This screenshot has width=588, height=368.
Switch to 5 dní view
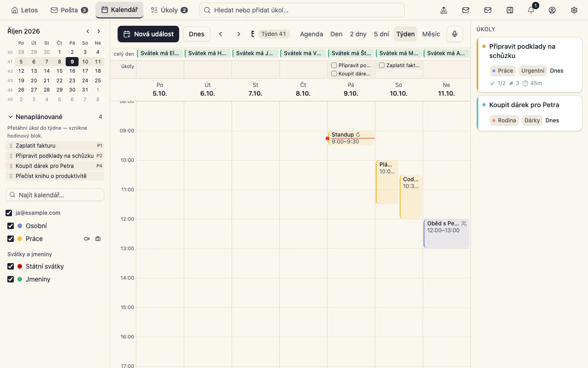coord(382,34)
